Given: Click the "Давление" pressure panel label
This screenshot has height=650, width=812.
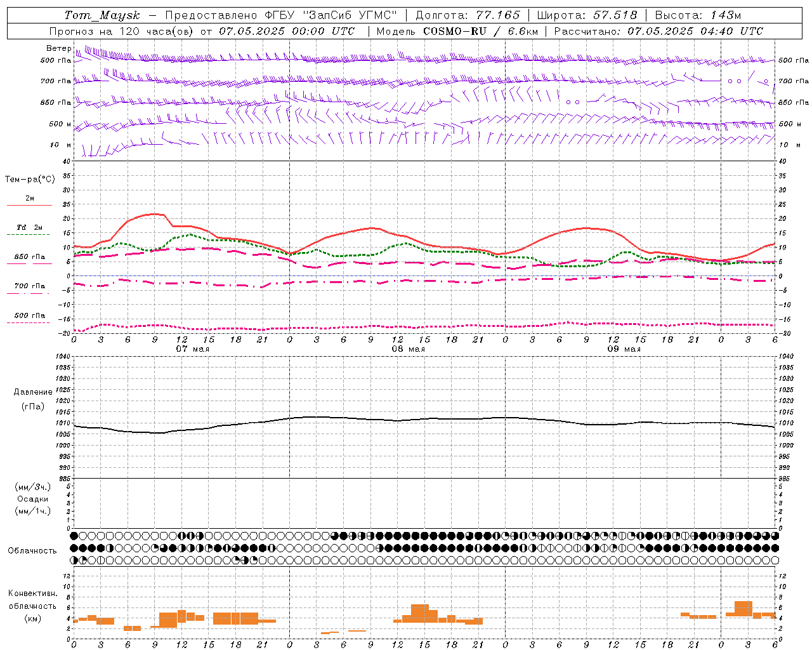Looking at the screenshot, I should pos(32,392).
